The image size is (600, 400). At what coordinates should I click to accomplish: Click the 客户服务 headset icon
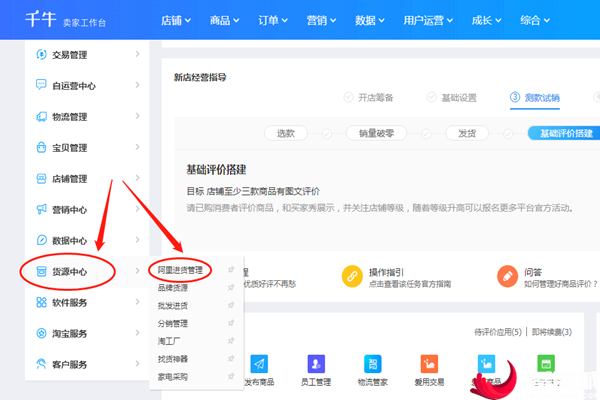click(41, 364)
